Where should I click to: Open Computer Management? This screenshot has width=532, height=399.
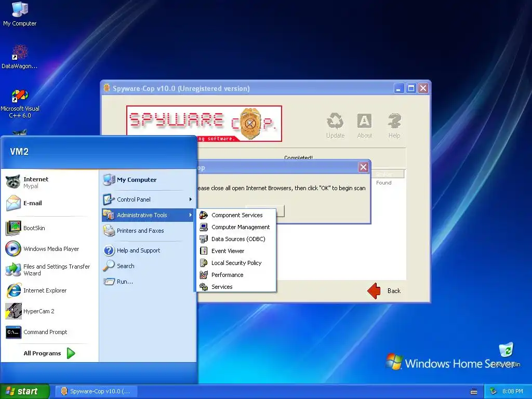coord(236,227)
